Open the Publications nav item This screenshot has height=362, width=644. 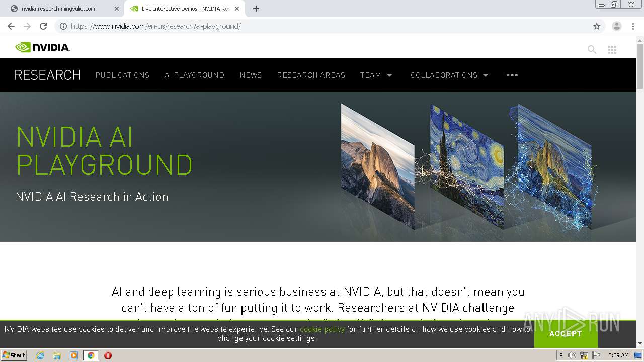[122, 75]
